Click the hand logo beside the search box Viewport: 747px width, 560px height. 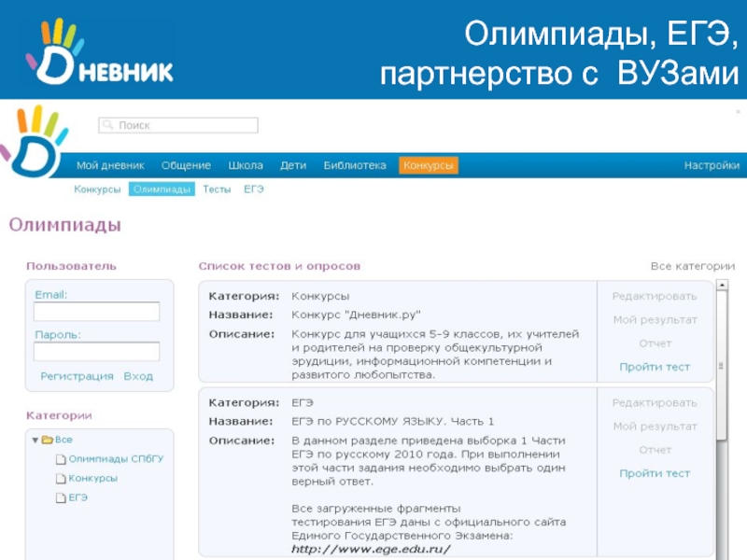[34, 142]
